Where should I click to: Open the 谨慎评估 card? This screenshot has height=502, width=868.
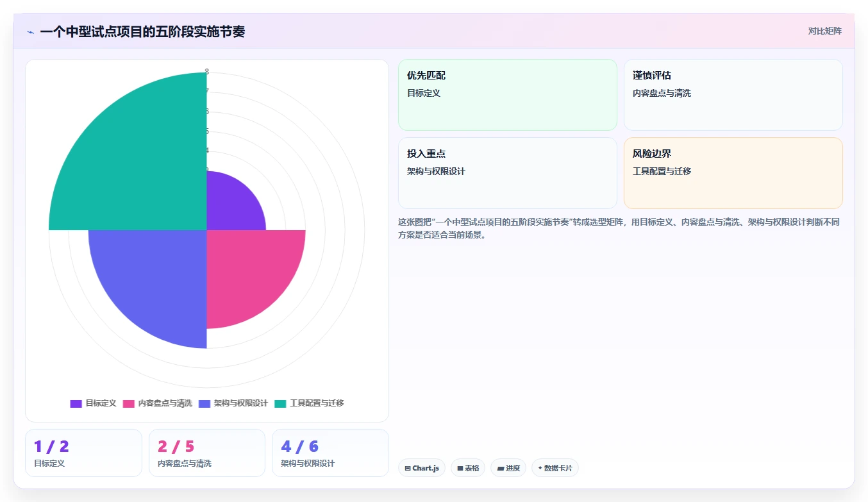[733, 95]
